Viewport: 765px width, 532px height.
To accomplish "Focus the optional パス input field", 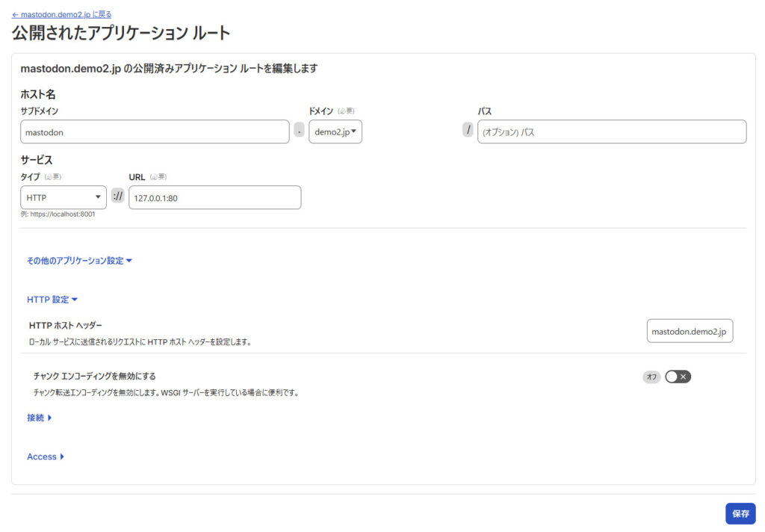I will pyautogui.click(x=611, y=132).
